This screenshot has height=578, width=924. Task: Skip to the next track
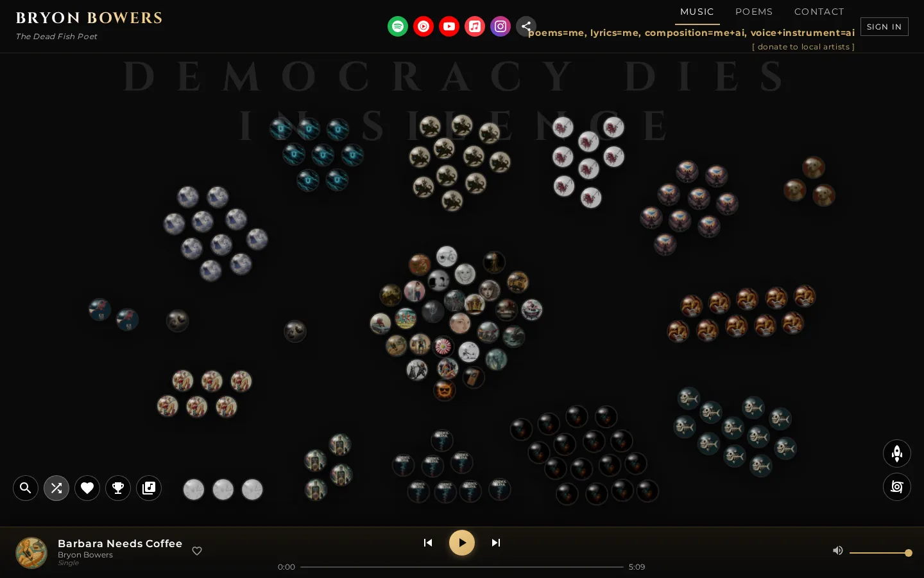click(496, 543)
